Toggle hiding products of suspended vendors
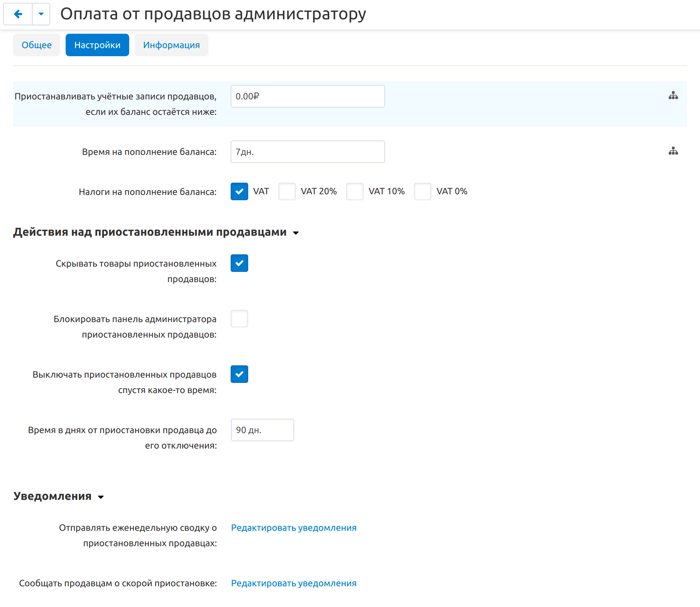The width and height of the screenshot is (700, 607). click(239, 263)
